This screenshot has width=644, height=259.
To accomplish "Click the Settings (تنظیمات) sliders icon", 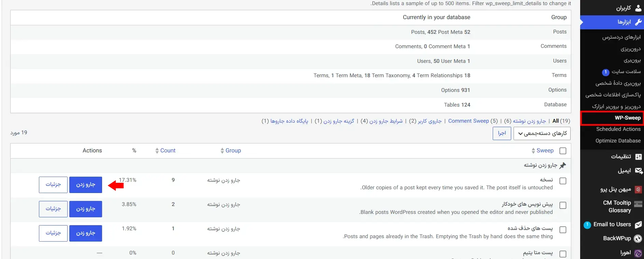I will 638,156.
